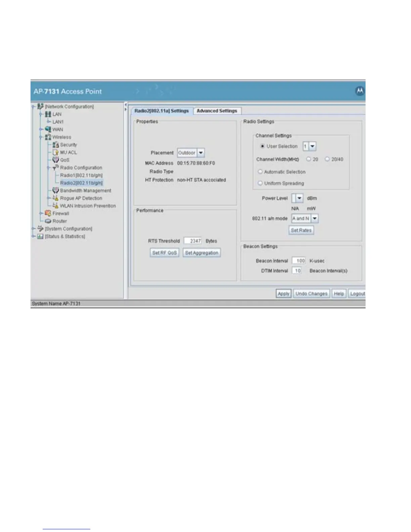Viewport: 411px width, 532px height.
Task: Click the WAN globe icon
Action: [48, 129]
